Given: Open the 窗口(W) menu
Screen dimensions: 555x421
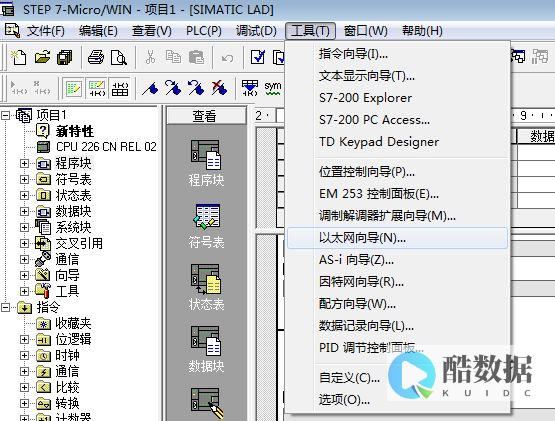Looking at the screenshot, I should (x=366, y=31).
